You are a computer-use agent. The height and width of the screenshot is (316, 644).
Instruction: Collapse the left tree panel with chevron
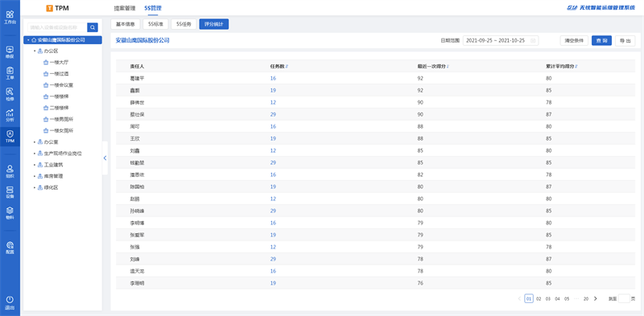pyautogui.click(x=105, y=158)
